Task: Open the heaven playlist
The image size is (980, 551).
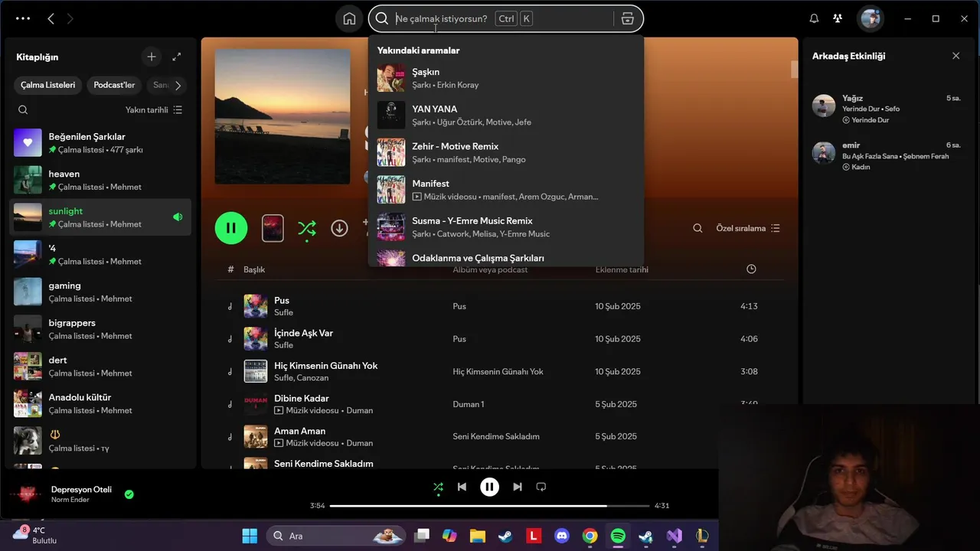Action: (x=100, y=180)
